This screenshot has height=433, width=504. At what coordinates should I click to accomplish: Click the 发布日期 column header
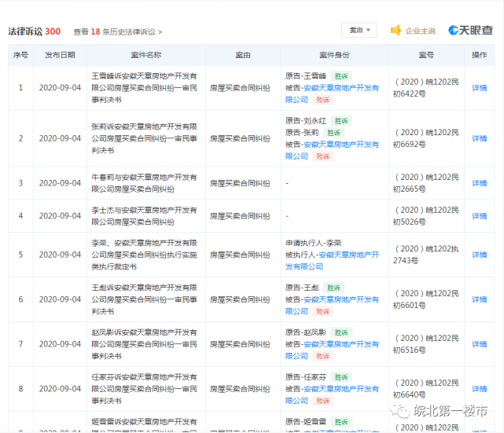click(60, 55)
